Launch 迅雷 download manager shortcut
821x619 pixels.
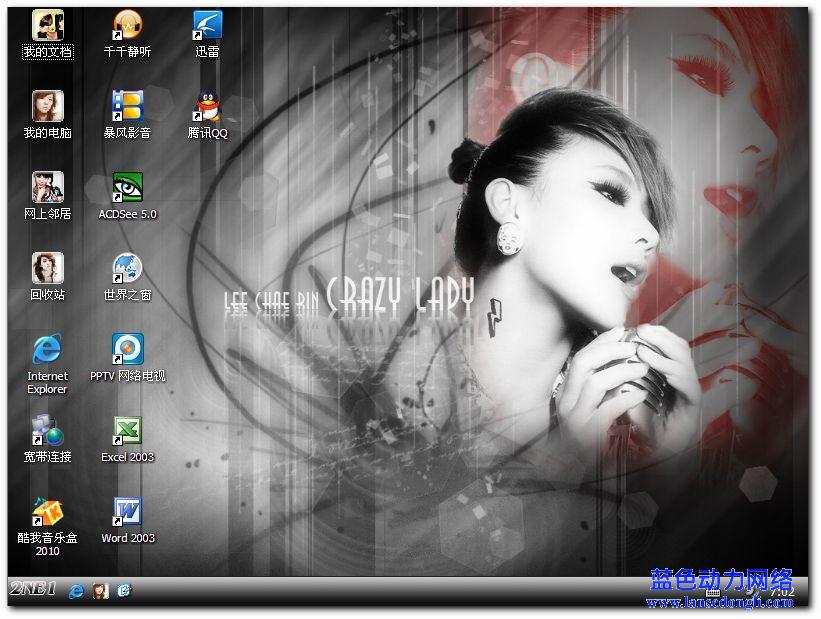point(207,25)
